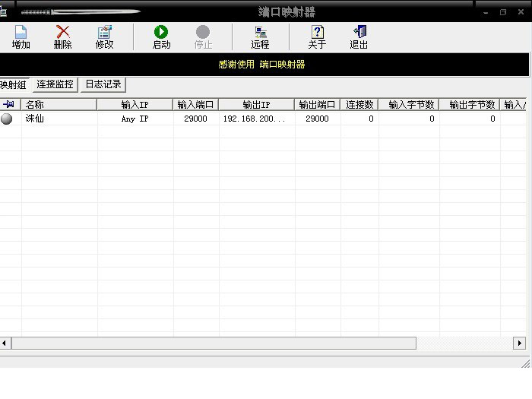This screenshot has width=532, height=399.
Task: Click the gray status ball for 诛仙
Action: (x=7, y=119)
